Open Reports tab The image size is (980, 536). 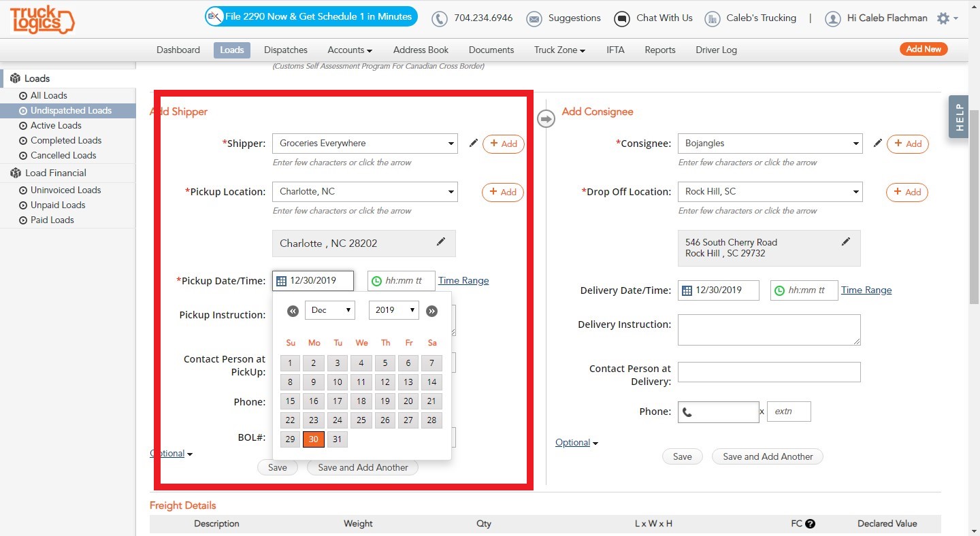(660, 50)
